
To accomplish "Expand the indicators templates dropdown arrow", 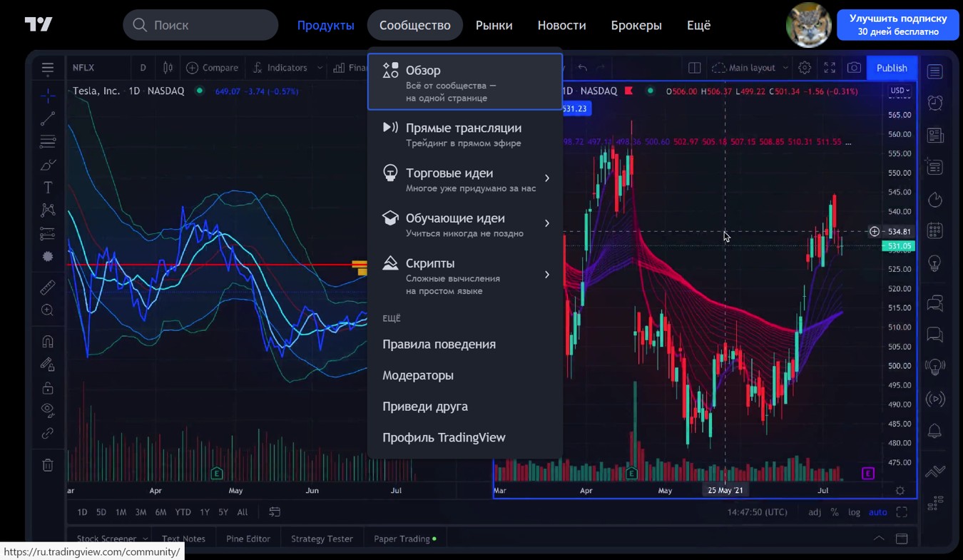I will point(320,68).
